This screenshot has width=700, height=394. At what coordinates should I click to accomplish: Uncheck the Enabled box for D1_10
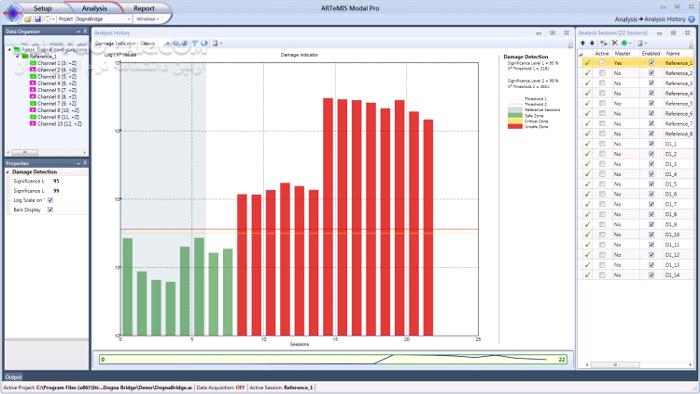pyautogui.click(x=651, y=235)
